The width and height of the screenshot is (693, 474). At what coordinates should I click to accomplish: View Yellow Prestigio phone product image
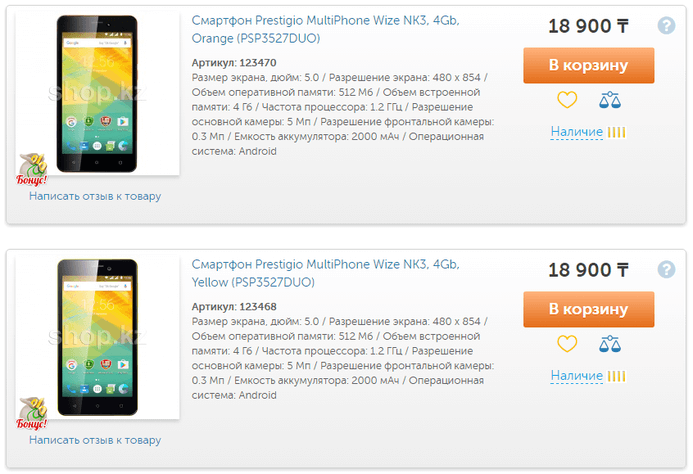[100, 337]
